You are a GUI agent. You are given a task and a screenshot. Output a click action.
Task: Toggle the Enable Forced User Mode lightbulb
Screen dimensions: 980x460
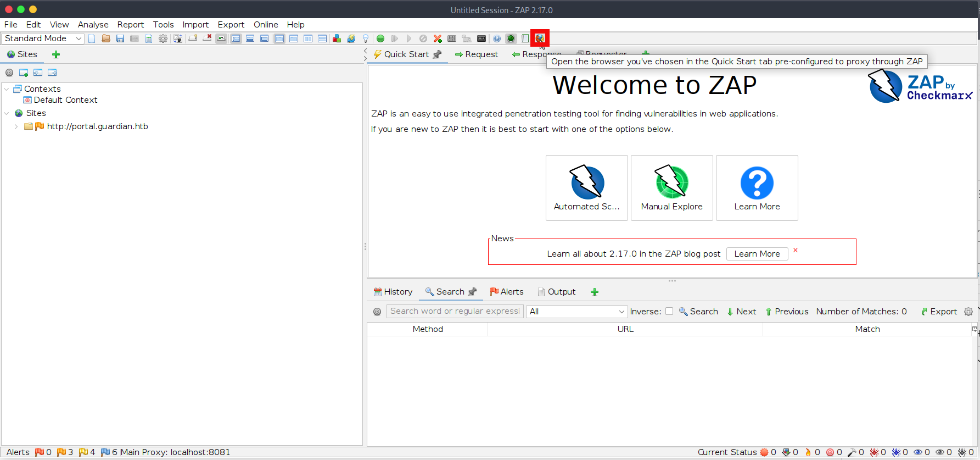[366, 38]
